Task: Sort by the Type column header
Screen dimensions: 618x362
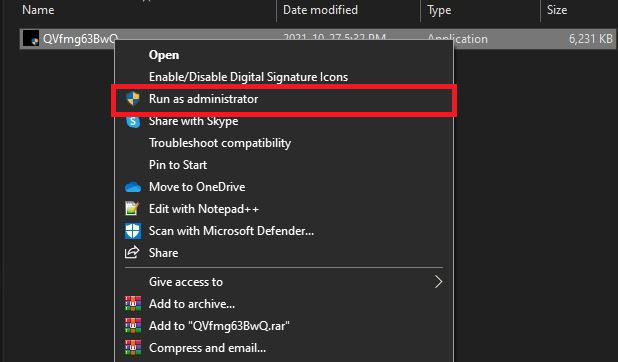Action: 439,10
